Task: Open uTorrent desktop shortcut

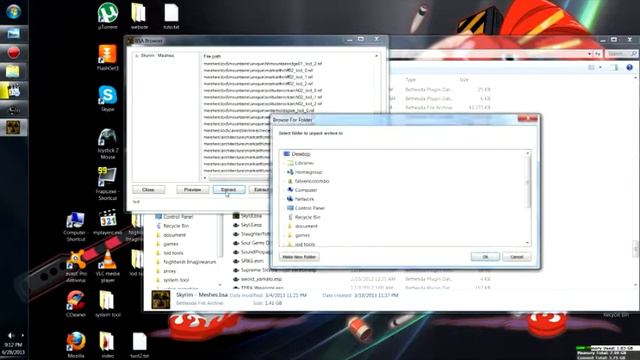Action: 108,16
